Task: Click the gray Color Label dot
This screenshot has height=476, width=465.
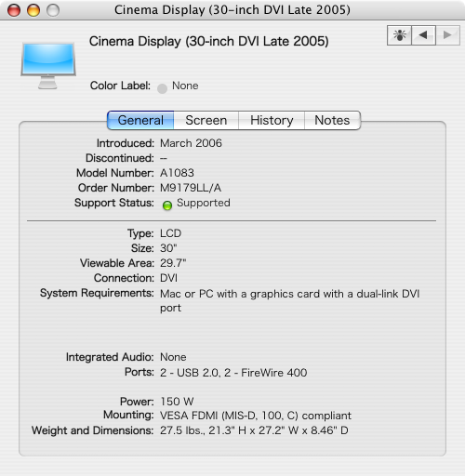Action: (162, 88)
